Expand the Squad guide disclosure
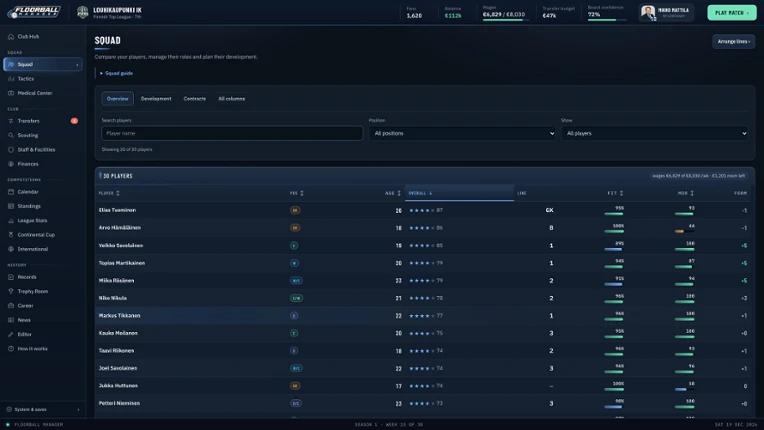Image resolution: width=764 pixels, height=430 pixels. 116,73
